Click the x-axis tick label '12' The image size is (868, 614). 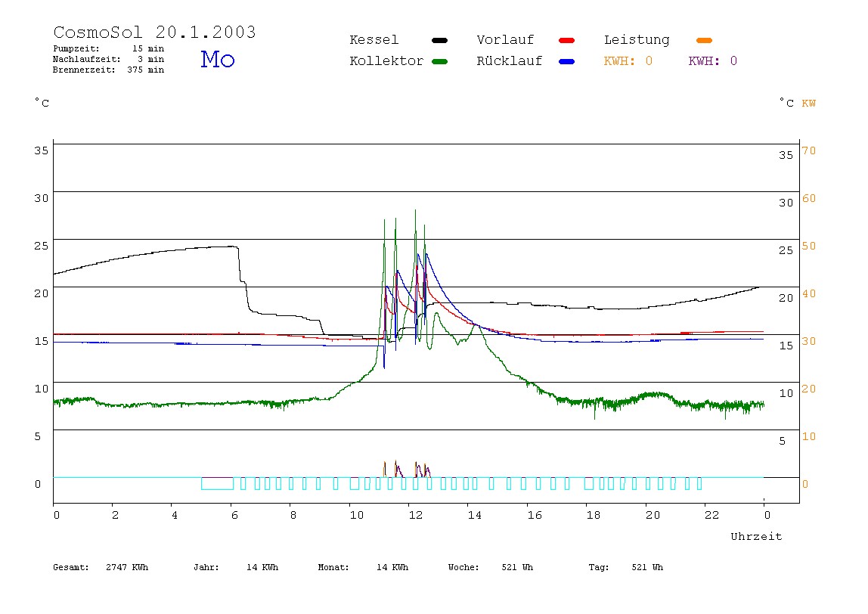point(416,516)
